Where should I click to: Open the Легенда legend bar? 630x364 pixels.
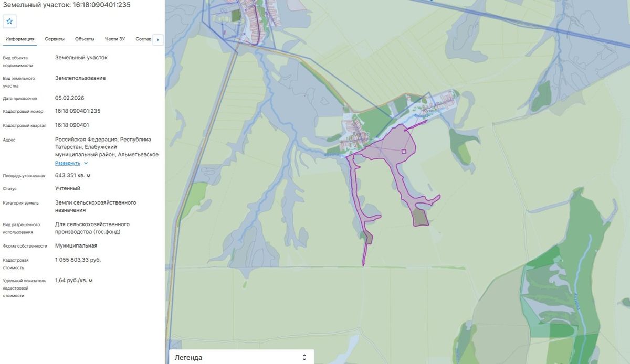coord(241,357)
